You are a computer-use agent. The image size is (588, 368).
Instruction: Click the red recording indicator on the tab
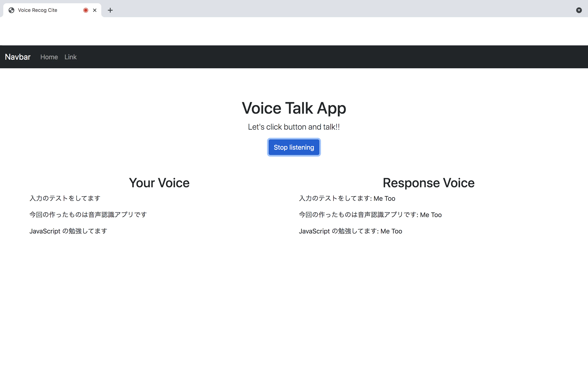[86, 10]
